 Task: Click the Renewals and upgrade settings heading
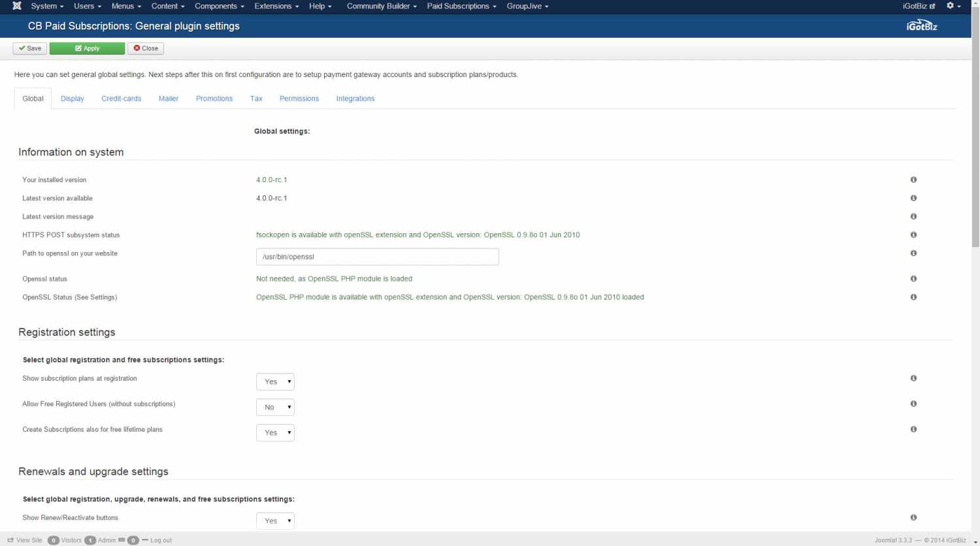click(x=93, y=471)
